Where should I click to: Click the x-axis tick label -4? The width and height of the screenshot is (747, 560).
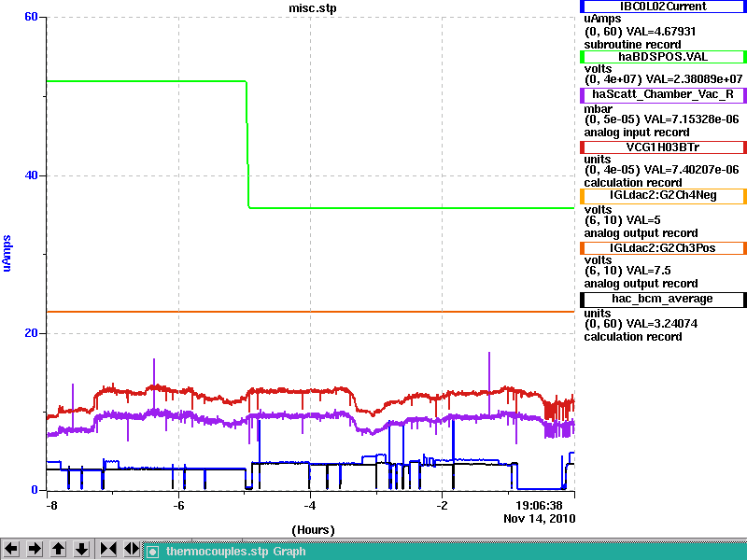coord(310,505)
